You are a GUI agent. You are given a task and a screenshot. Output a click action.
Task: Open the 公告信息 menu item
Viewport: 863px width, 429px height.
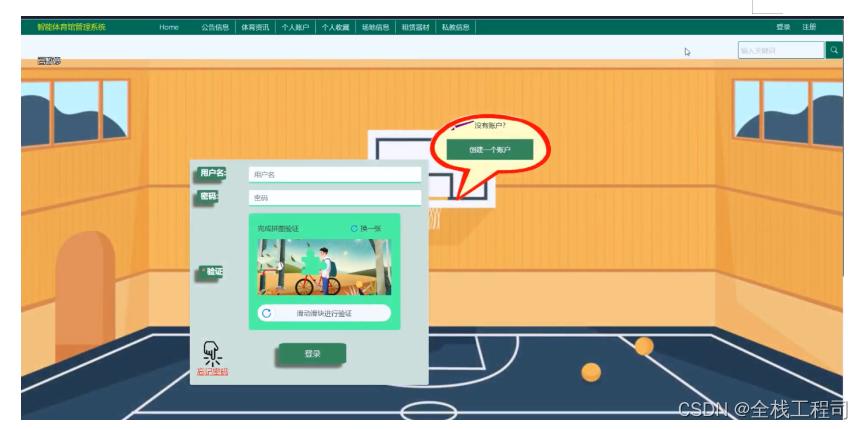[215, 27]
